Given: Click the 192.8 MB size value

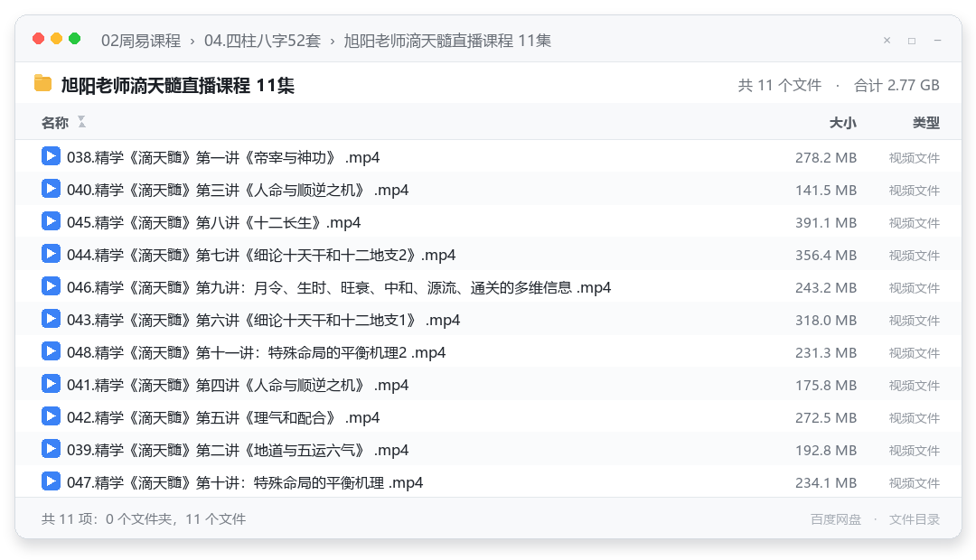Looking at the screenshot, I should click(x=826, y=450).
